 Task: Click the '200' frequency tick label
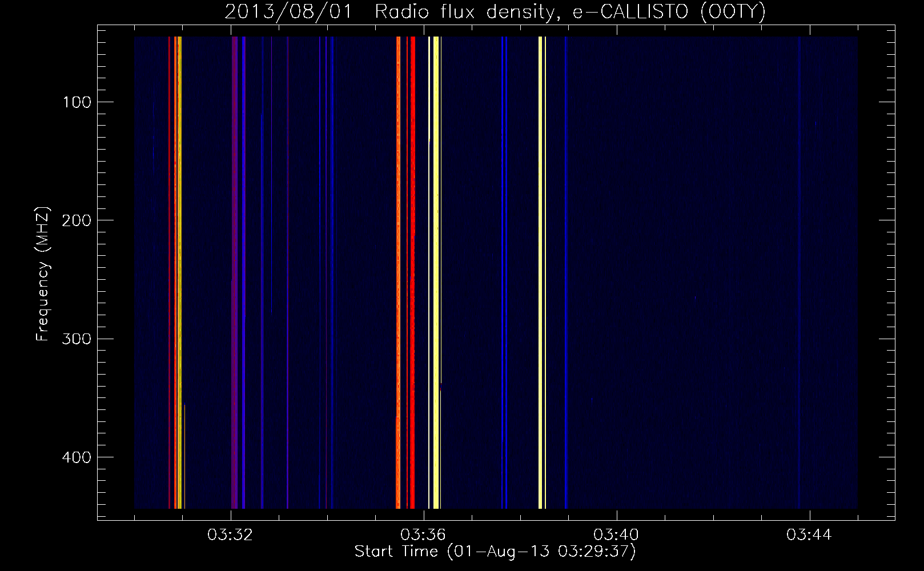76,220
